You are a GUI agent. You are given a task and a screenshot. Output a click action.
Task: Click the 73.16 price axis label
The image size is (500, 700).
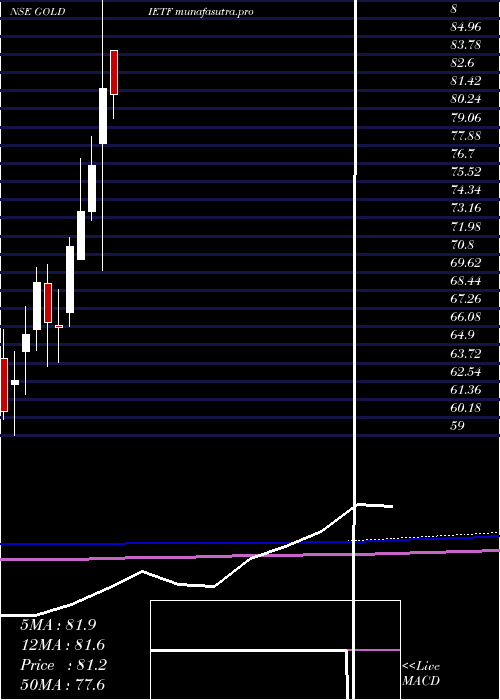click(x=466, y=208)
